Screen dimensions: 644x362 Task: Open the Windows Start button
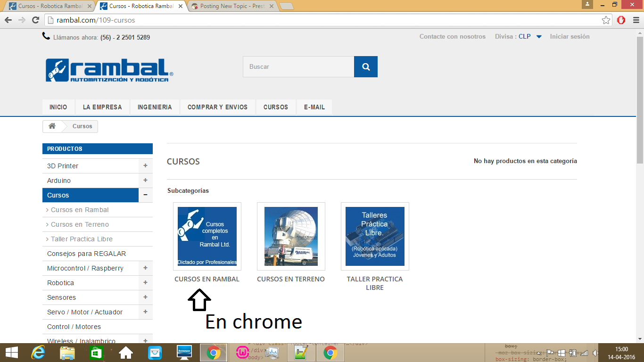pos(11,353)
